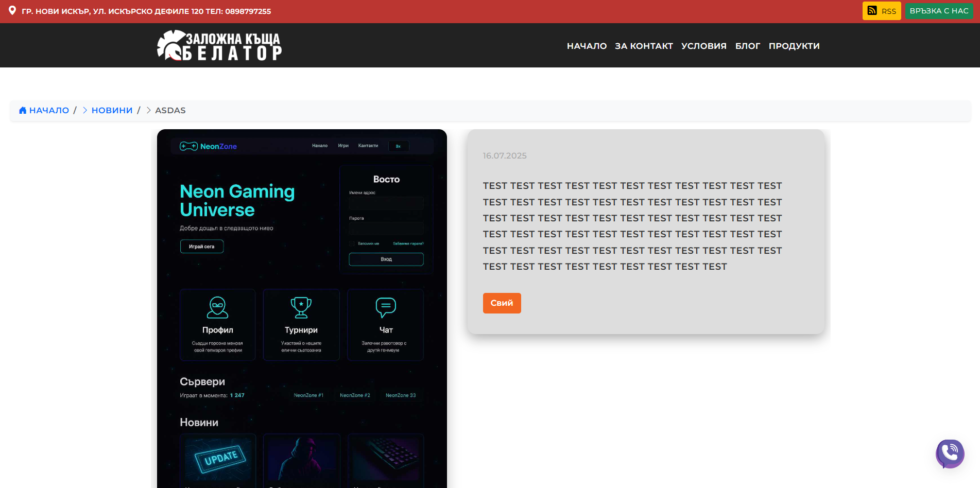Screen dimensions: 980x488
Task: Click the chat bubble icon above Чат
Action: 386,307
